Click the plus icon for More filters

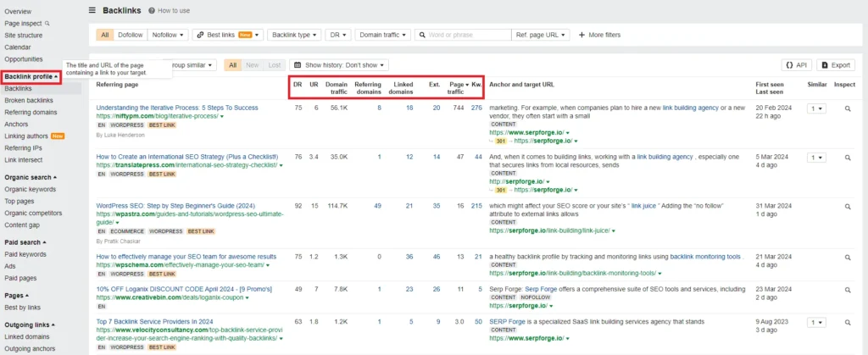click(x=581, y=35)
